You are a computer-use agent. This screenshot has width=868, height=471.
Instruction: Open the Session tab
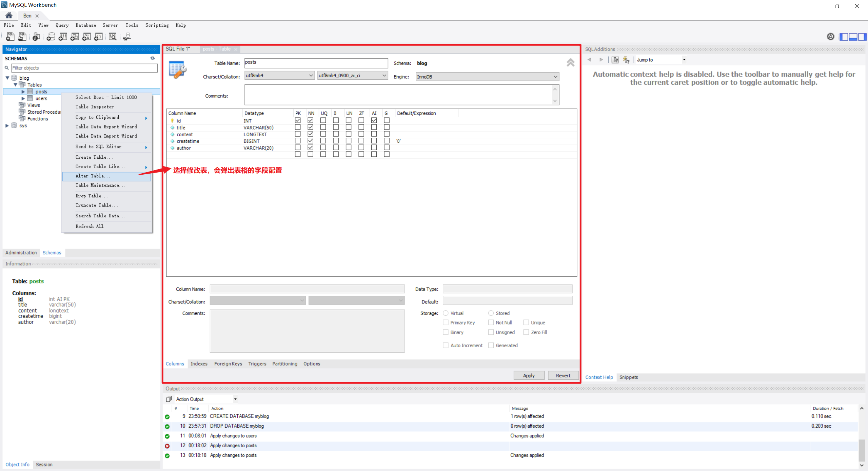tap(44, 465)
